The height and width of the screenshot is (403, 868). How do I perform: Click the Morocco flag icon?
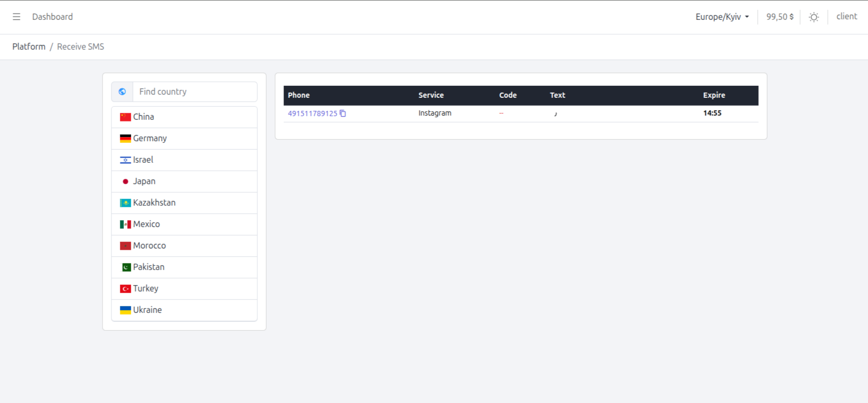[125, 246]
